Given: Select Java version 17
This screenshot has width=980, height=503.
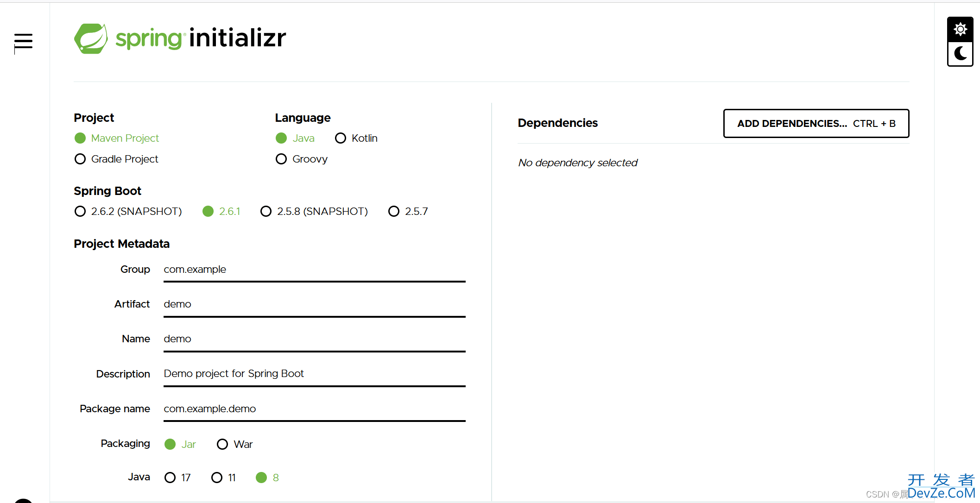Looking at the screenshot, I should click(x=177, y=478).
